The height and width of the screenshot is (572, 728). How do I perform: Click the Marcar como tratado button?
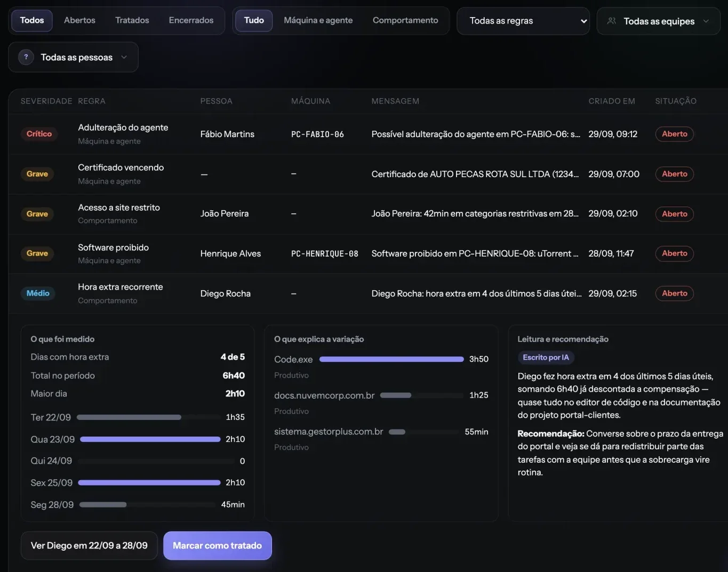[218, 545]
